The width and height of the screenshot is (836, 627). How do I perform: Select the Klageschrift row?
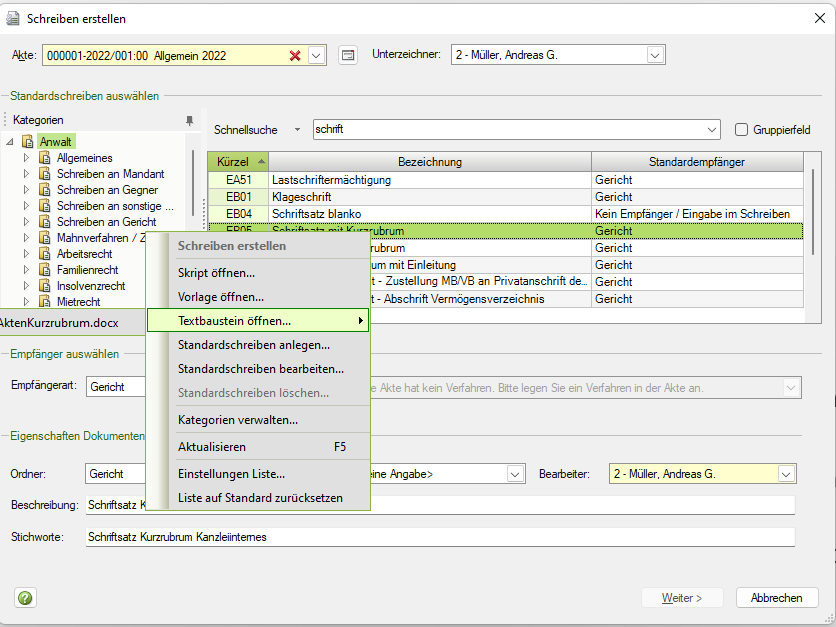505,197
